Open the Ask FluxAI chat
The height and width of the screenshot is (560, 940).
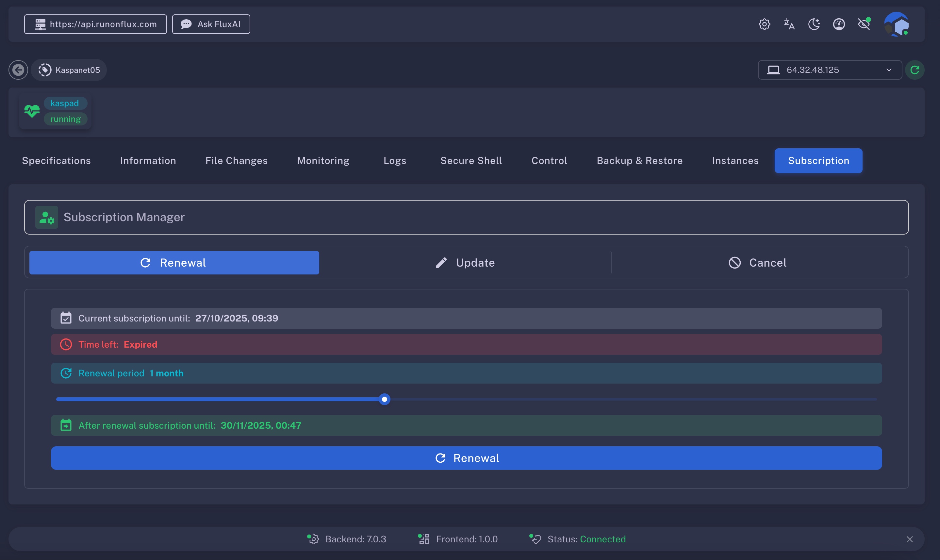[x=211, y=24]
